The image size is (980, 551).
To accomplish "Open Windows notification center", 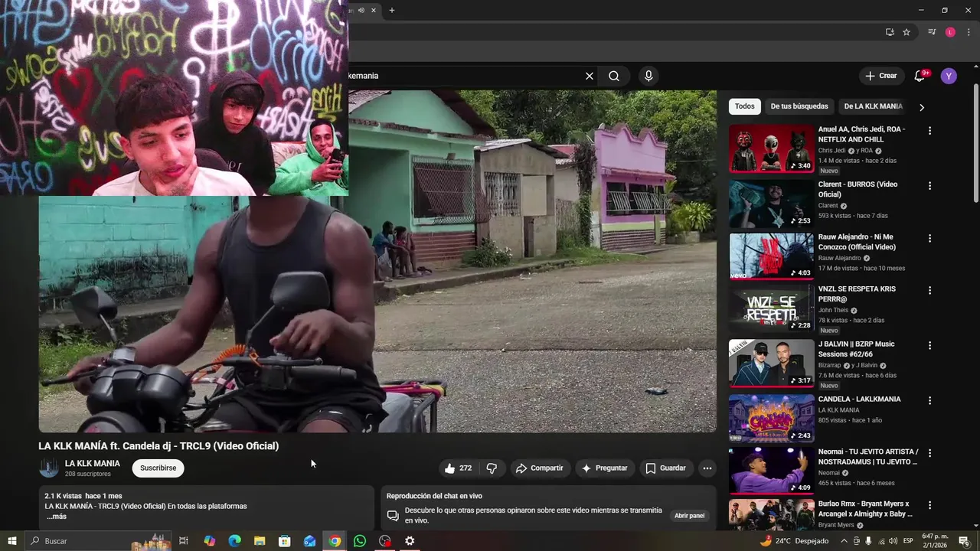I will (964, 541).
